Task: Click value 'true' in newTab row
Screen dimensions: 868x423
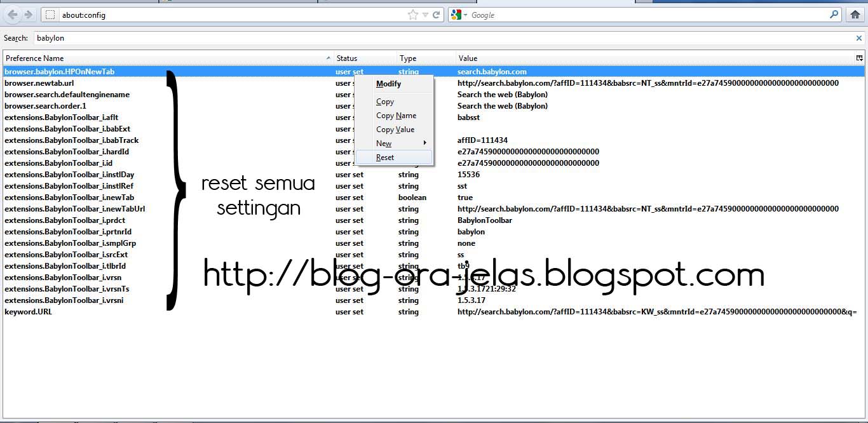Action: 465,198
